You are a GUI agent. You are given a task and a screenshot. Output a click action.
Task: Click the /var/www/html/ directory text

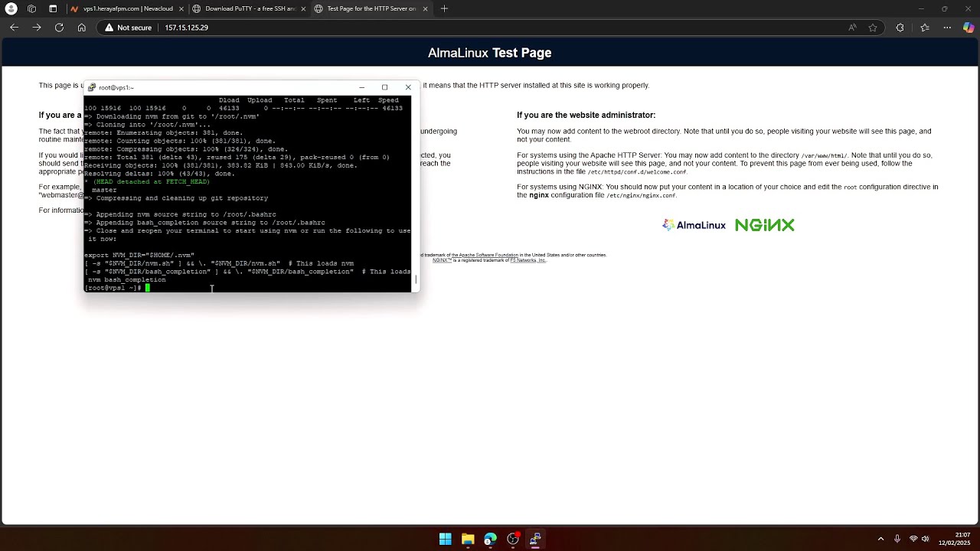pos(824,155)
